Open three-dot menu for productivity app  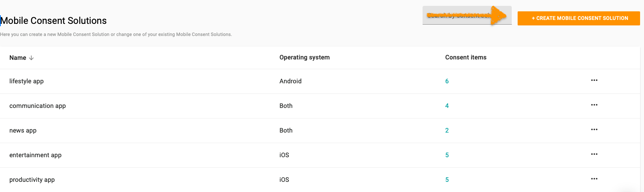(x=594, y=179)
